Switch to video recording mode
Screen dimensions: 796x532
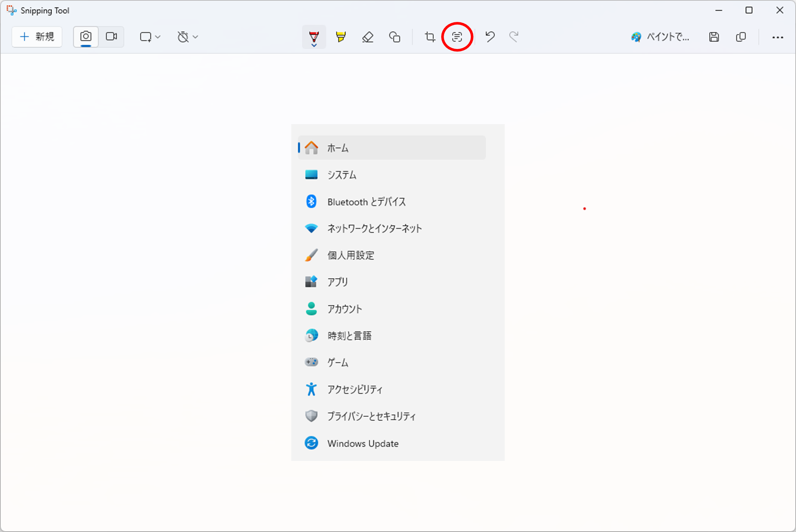(x=112, y=37)
